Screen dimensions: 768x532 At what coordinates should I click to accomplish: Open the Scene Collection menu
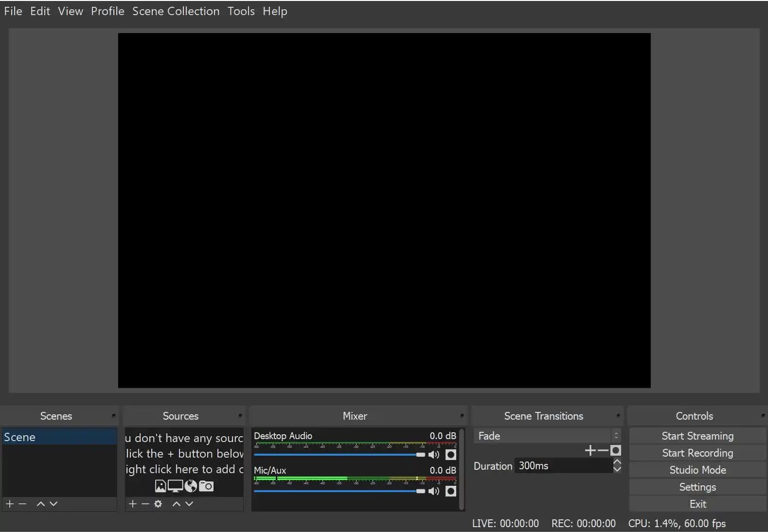[x=176, y=11]
